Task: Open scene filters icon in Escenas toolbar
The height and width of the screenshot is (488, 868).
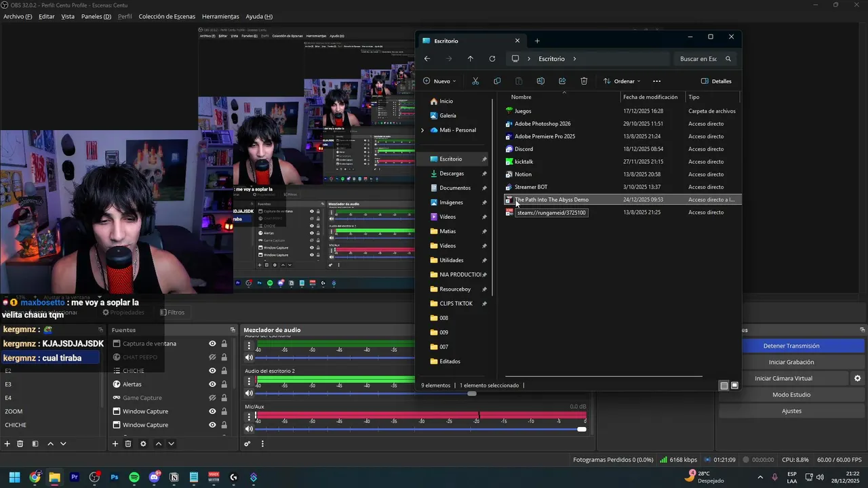Action: click(35, 444)
